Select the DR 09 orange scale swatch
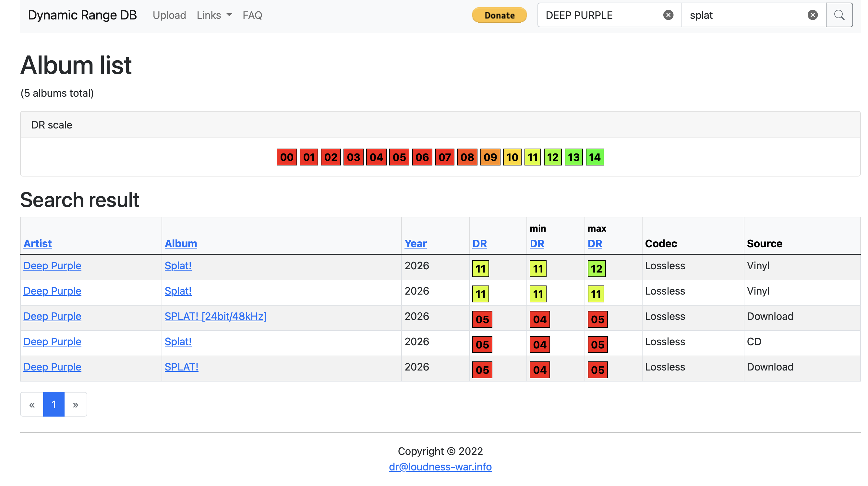This screenshot has height=486, width=868. pyautogui.click(x=490, y=157)
